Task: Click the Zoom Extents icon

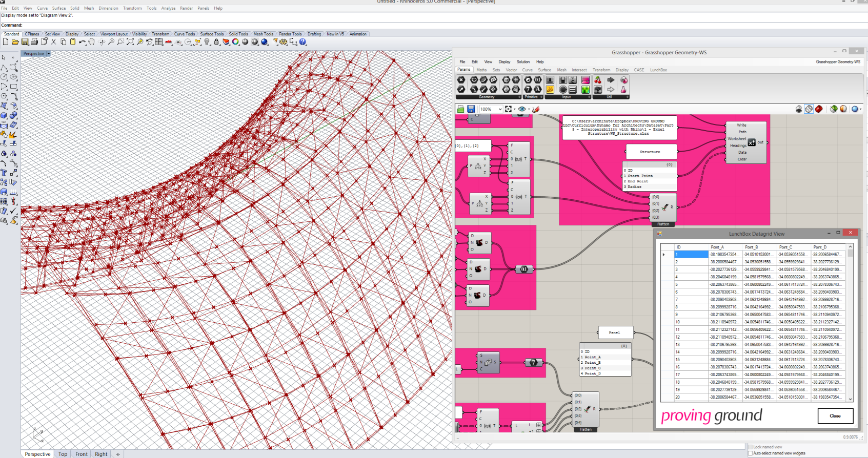Action: [130, 42]
